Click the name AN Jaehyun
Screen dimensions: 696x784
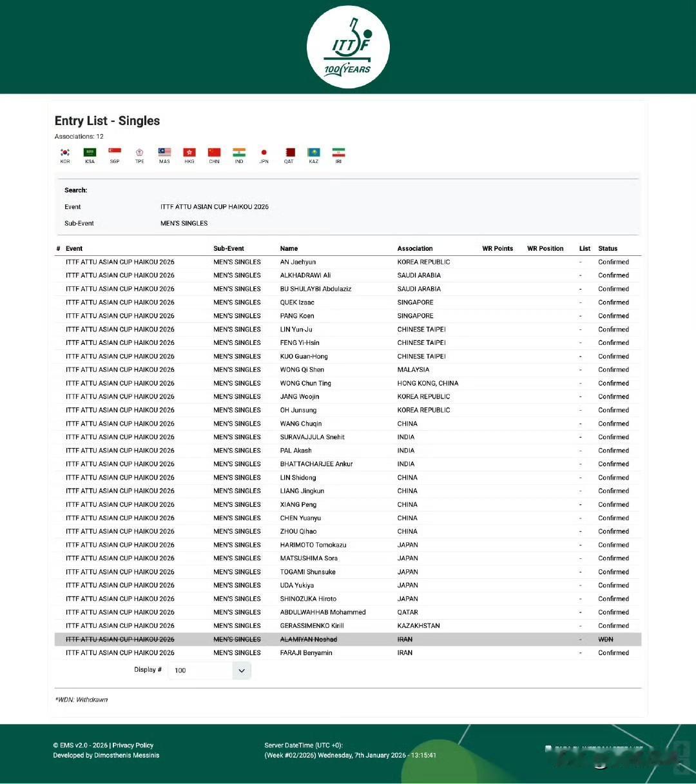(x=298, y=262)
